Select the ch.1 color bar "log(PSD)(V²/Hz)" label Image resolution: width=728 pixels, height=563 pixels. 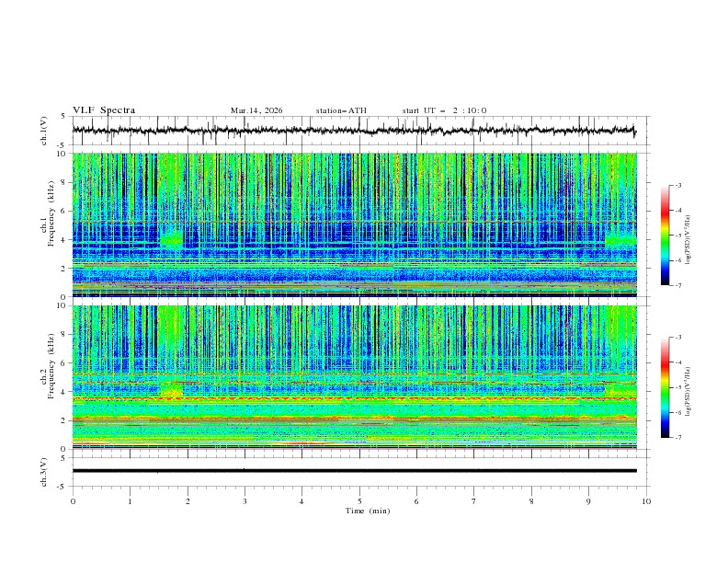[689, 240]
